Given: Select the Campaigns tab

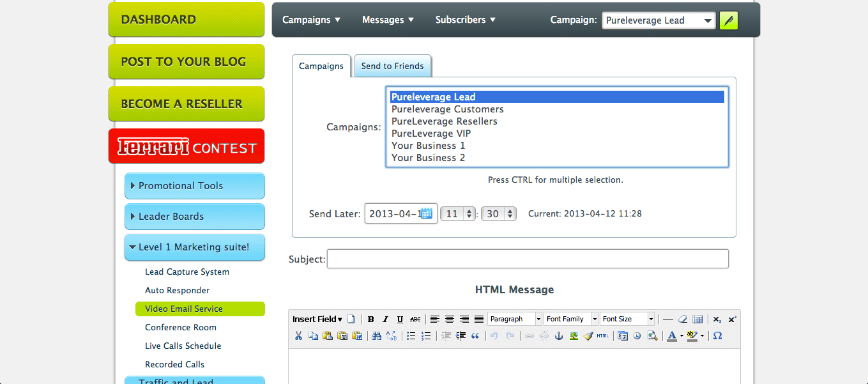Looking at the screenshot, I should click(x=321, y=66).
